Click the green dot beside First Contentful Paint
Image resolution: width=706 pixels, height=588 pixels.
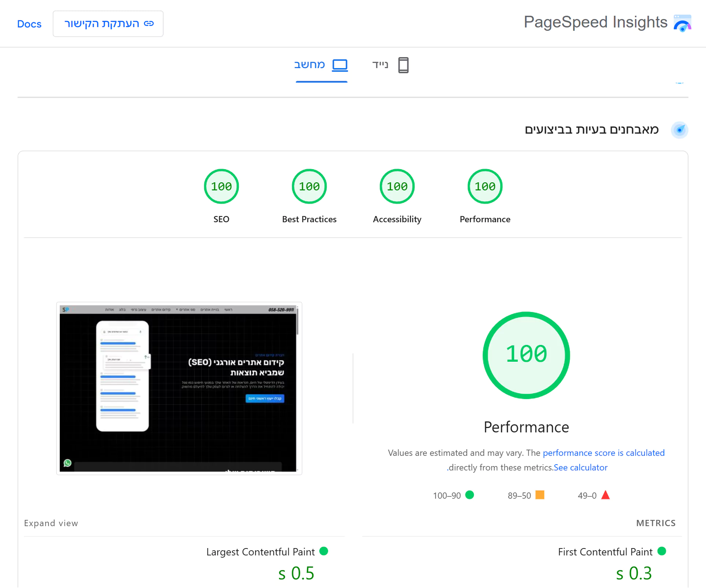(662, 551)
